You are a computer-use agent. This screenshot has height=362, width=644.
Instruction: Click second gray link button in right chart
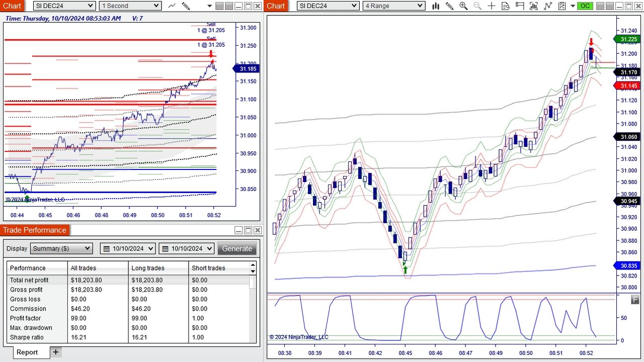click(x=610, y=6)
